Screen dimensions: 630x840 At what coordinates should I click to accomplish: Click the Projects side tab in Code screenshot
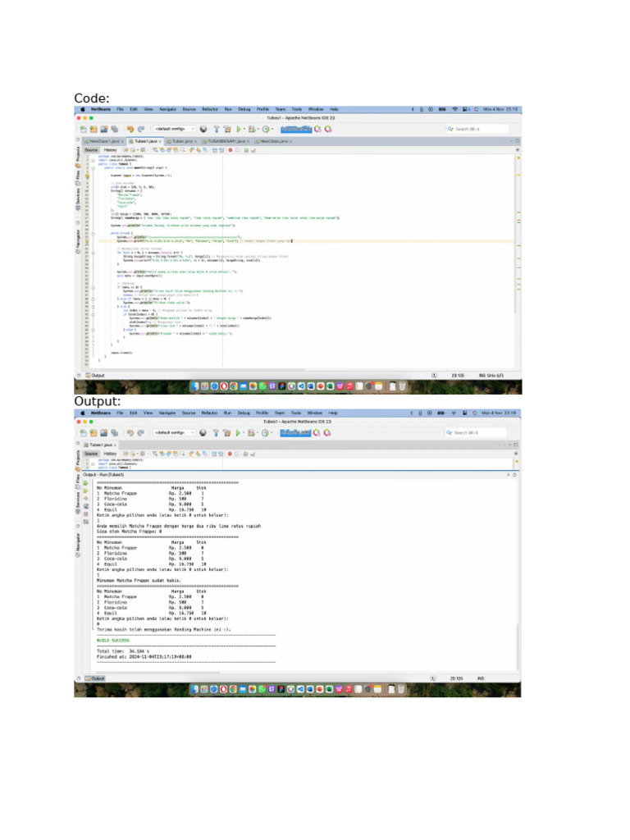point(78,155)
